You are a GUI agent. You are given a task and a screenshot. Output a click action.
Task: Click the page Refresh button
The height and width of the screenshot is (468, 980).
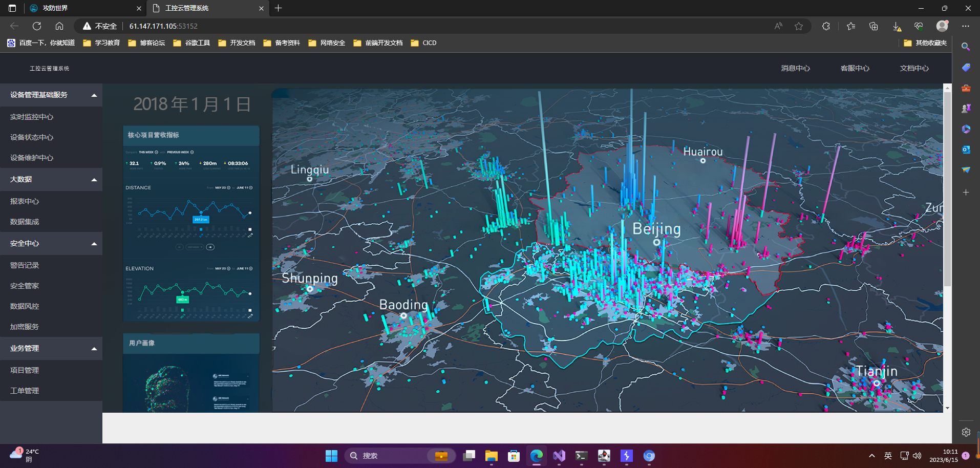(x=37, y=26)
